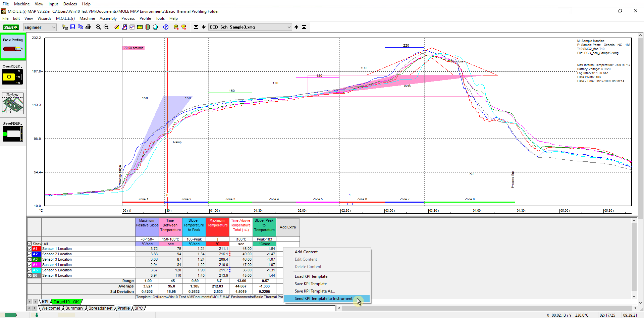Select the Target10 - OK tab
Viewport: 644px width, 318px height.
66,302
